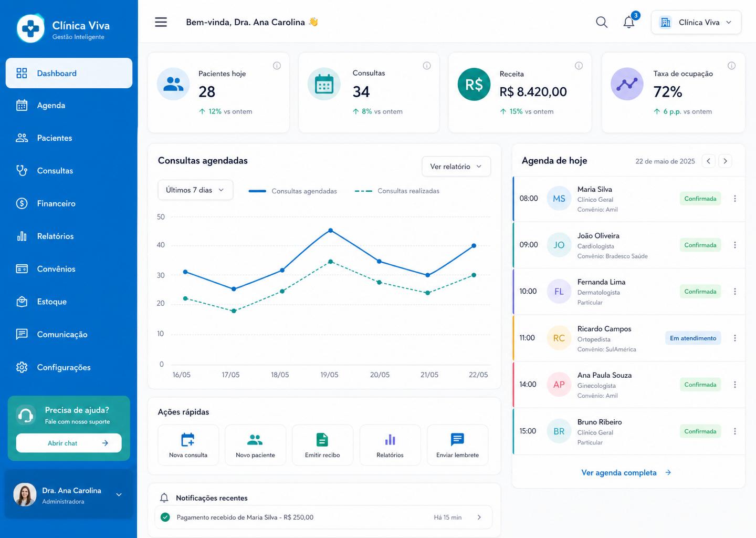Click info icon on Taxa de ocupação card
The width and height of the screenshot is (756, 538).
(x=731, y=66)
